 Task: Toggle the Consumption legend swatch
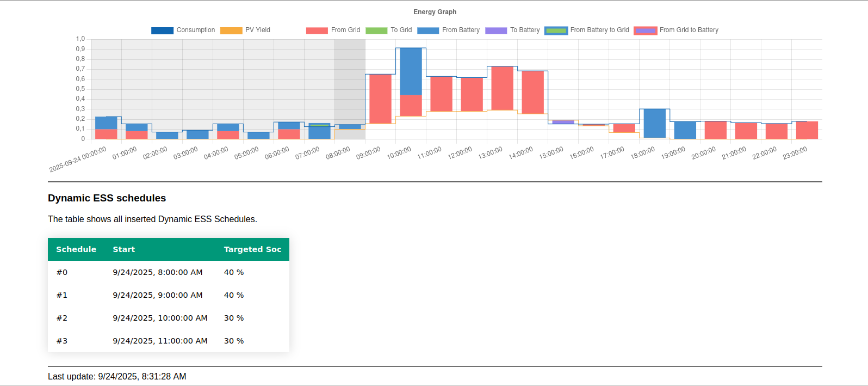162,30
